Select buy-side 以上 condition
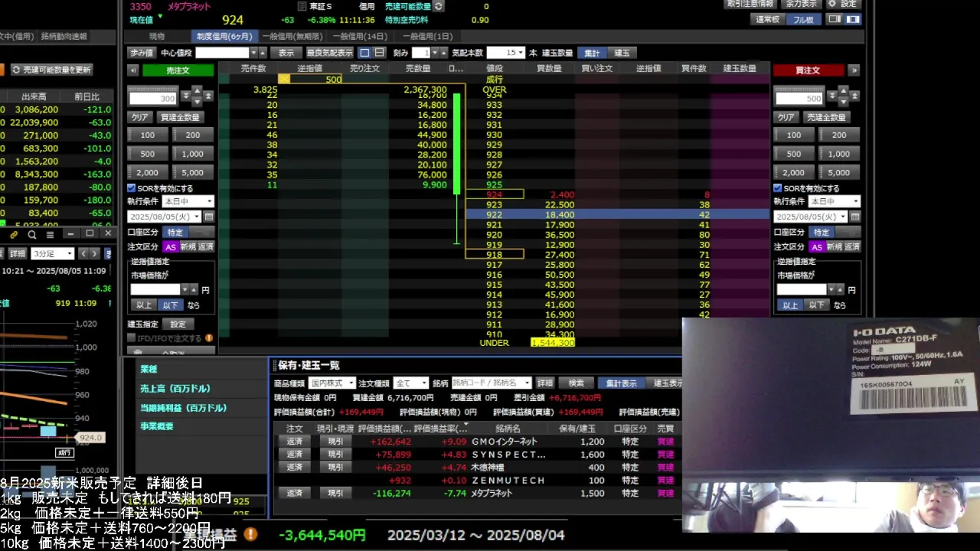The width and height of the screenshot is (980, 551). pyautogui.click(x=789, y=305)
